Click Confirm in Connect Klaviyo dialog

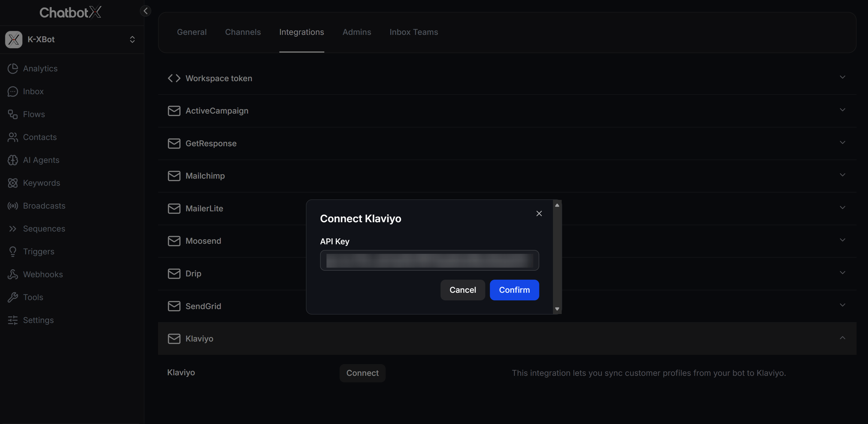(514, 290)
